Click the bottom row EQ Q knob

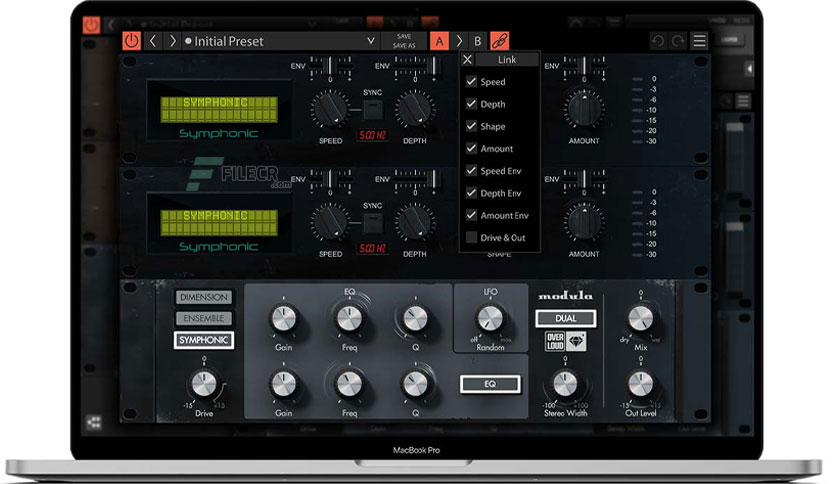pos(415,384)
